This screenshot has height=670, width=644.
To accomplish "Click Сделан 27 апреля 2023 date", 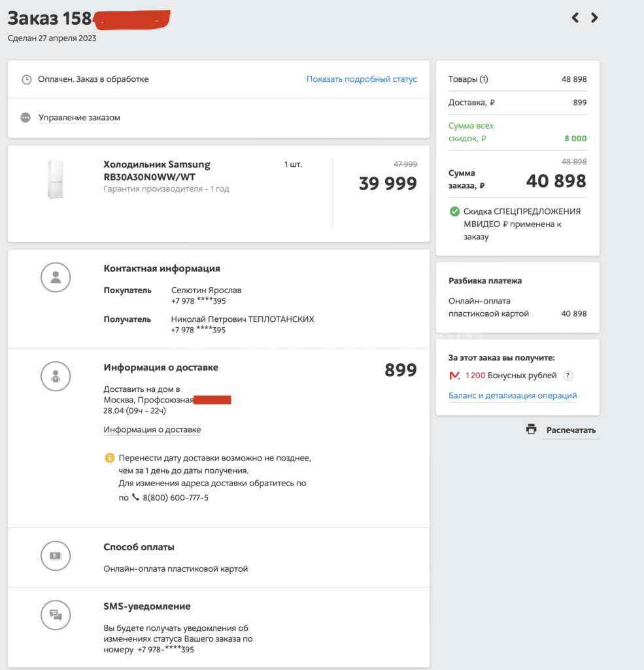I will 52,38.
